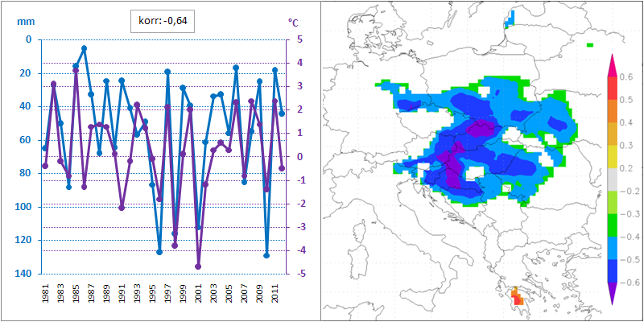
Task: Click the year label '2001'
Action: (198, 293)
